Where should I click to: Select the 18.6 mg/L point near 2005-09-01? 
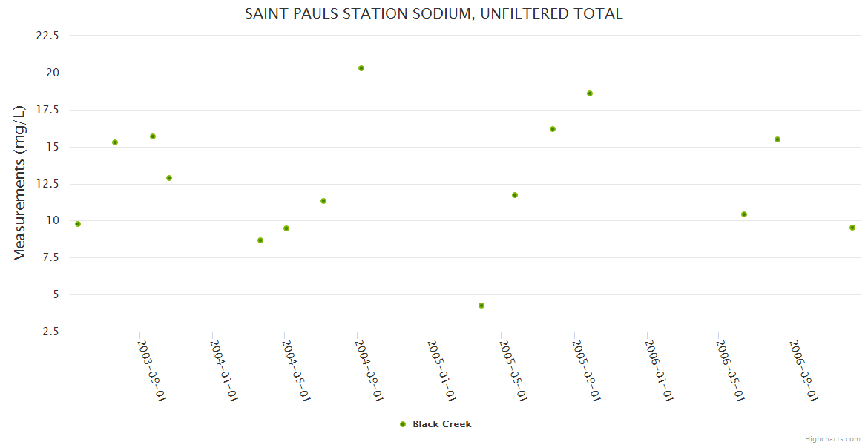click(590, 93)
